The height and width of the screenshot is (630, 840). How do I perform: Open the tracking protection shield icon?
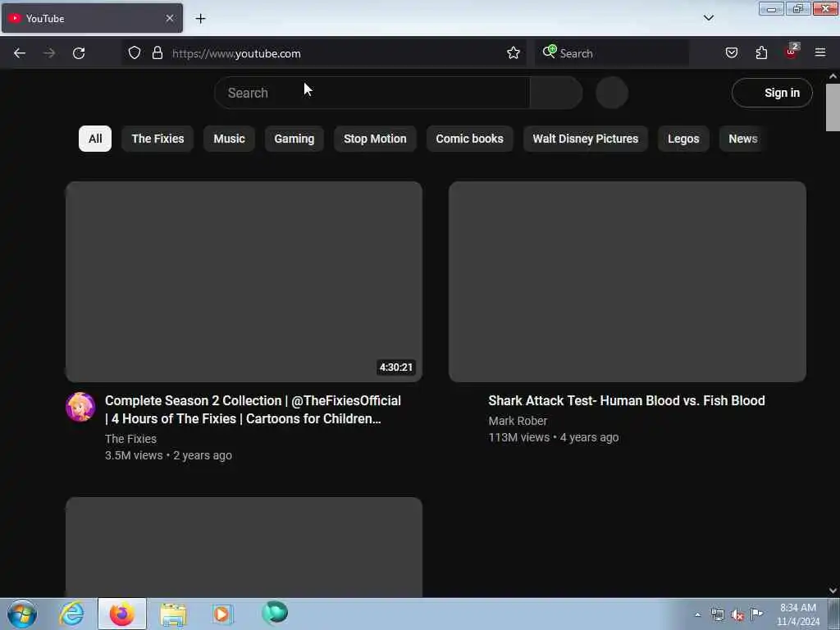click(135, 53)
